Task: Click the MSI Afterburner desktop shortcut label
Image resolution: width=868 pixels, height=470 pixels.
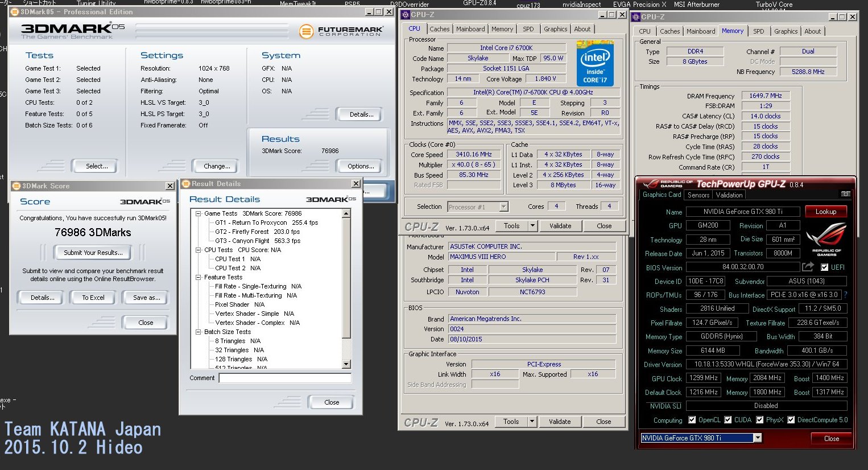Action: pyautogui.click(x=697, y=5)
